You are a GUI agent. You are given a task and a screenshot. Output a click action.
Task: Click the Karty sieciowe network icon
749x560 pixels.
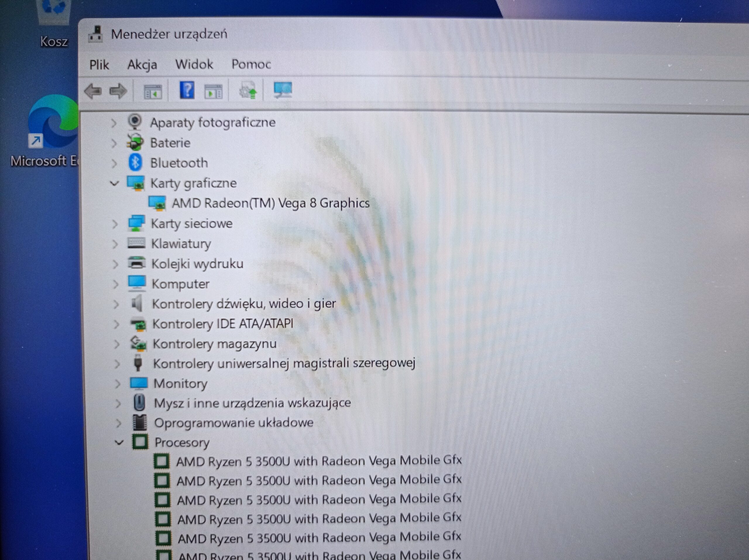click(x=136, y=223)
